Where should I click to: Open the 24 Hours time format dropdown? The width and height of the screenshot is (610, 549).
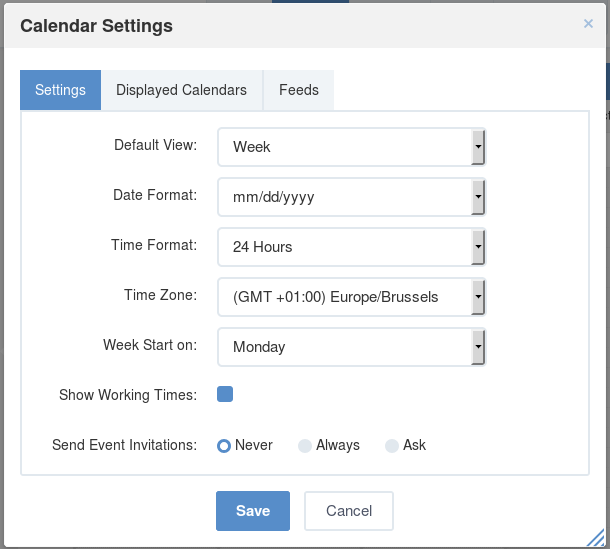coord(352,247)
